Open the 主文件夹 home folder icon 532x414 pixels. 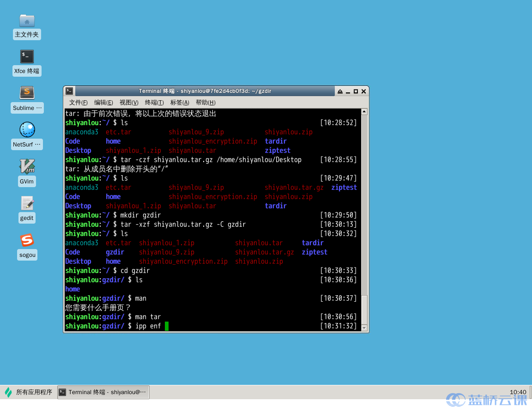[x=27, y=21]
